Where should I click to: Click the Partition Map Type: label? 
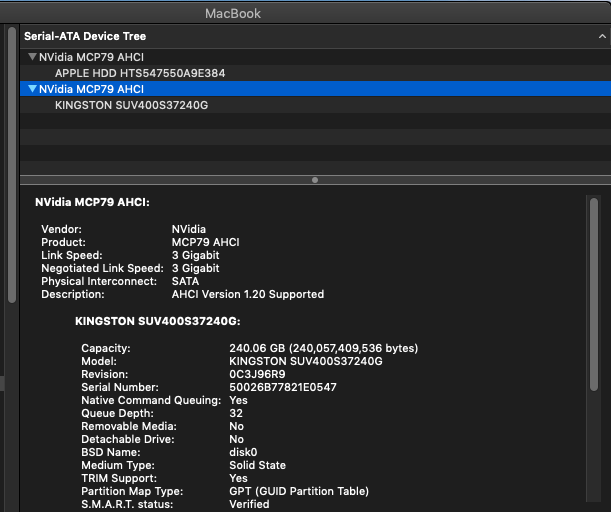tap(132, 491)
